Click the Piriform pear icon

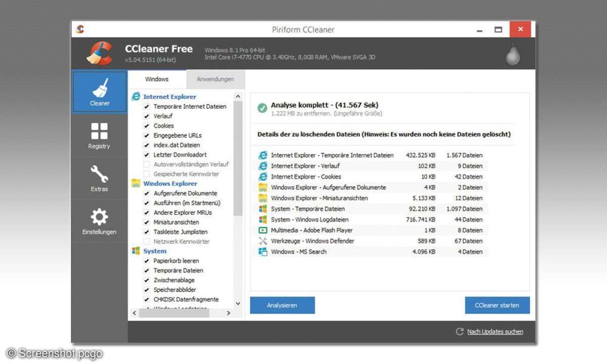click(513, 55)
